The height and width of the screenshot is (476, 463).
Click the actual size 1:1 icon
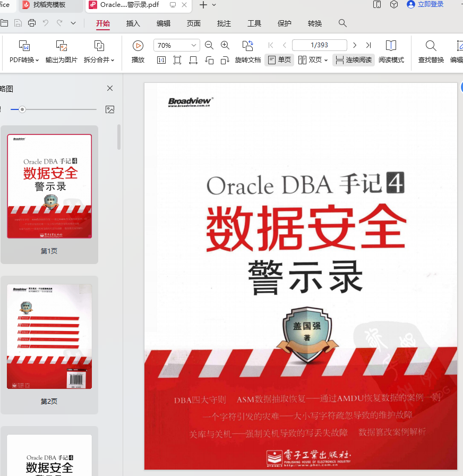pos(161,60)
